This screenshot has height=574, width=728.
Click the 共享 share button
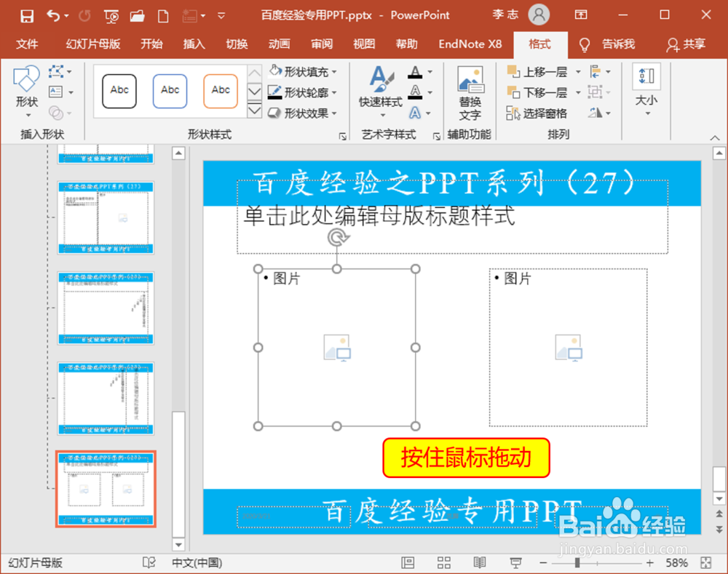(687, 44)
